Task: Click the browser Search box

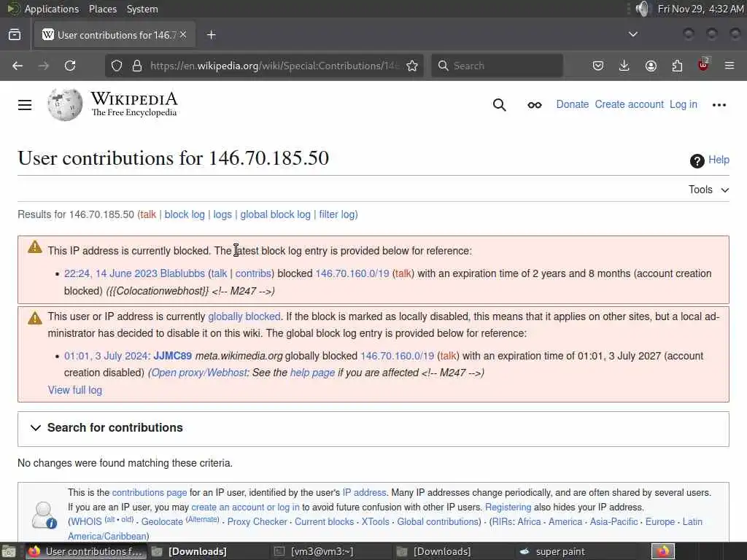Action: point(498,66)
